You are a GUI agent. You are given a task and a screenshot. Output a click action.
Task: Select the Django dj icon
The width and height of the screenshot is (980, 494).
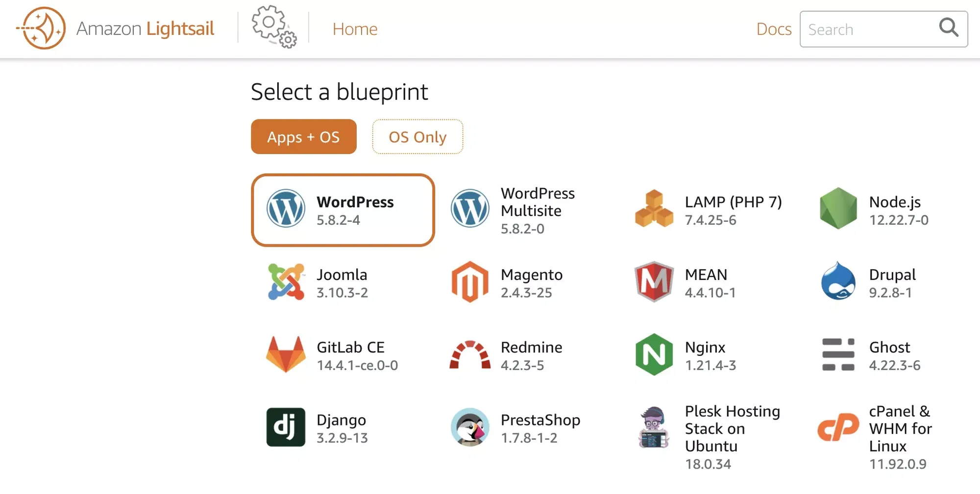286,427
